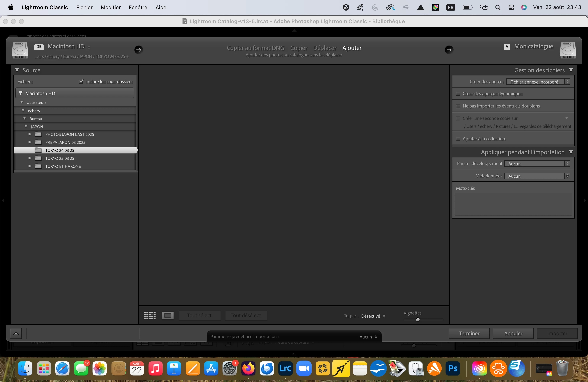Enable Ajouter à la collection checkbox
Image resolution: width=588 pixels, height=382 pixels.
[458, 139]
